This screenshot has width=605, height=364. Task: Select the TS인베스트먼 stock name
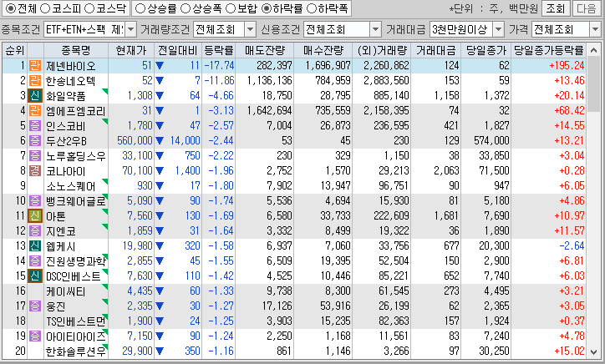tap(75, 321)
